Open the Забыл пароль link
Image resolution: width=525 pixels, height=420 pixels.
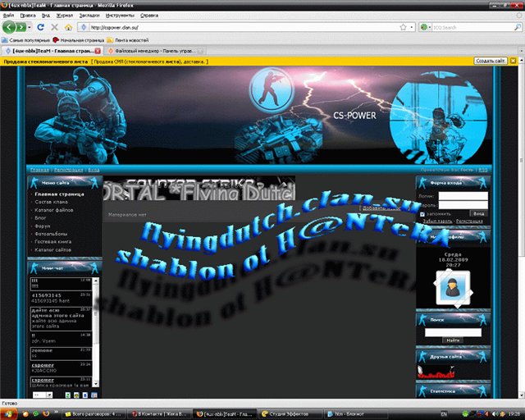coord(437,221)
